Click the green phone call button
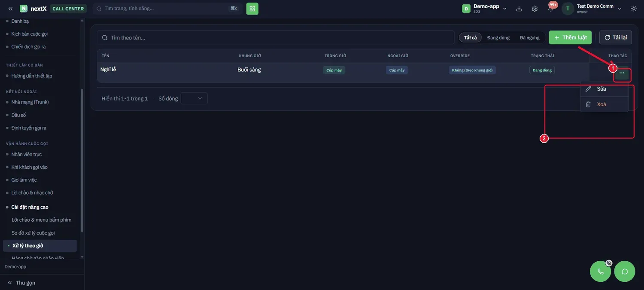The height and width of the screenshot is (290, 644). (x=601, y=271)
